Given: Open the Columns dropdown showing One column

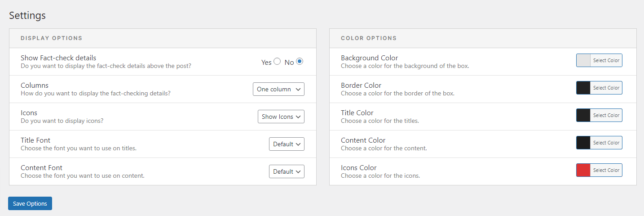Looking at the screenshot, I should tap(278, 89).
